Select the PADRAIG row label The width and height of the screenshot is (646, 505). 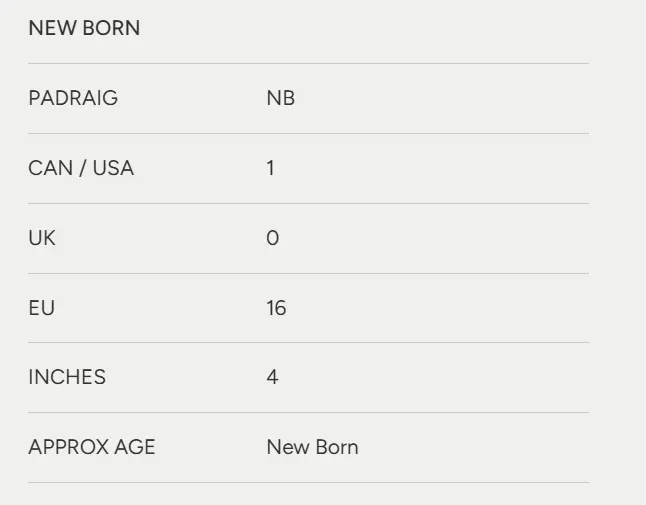point(73,98)
